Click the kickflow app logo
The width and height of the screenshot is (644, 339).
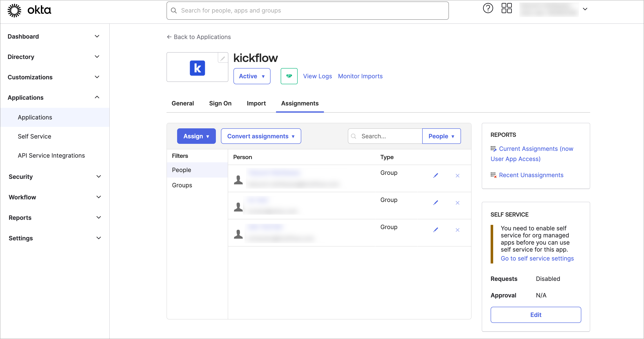tap(197, 68)
